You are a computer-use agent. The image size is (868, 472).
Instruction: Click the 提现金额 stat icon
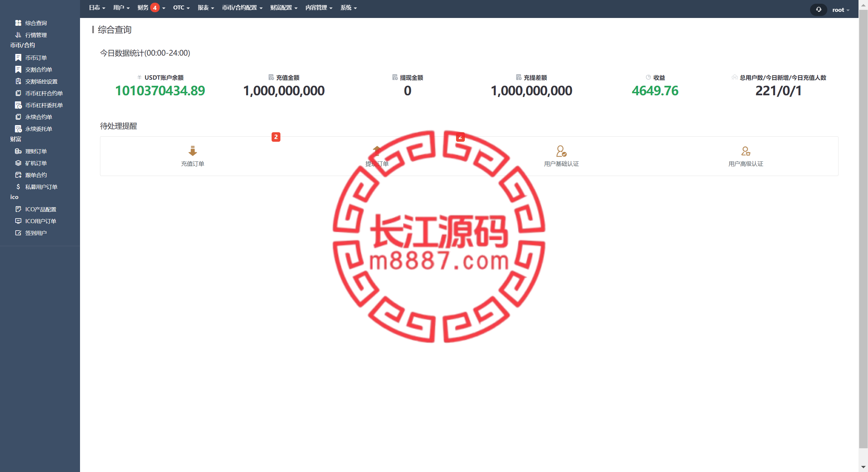[395, 77]
